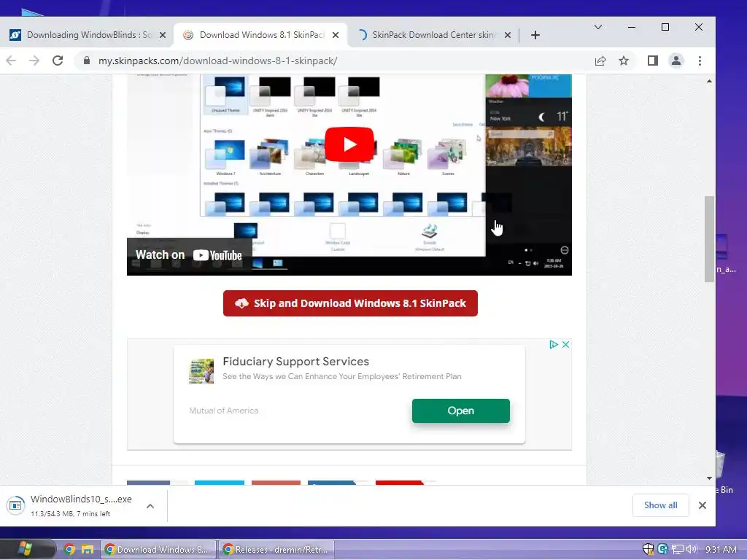747x560 pixels.
Task: Play the embedded YouTube video
Action: [x=349, y=144]
